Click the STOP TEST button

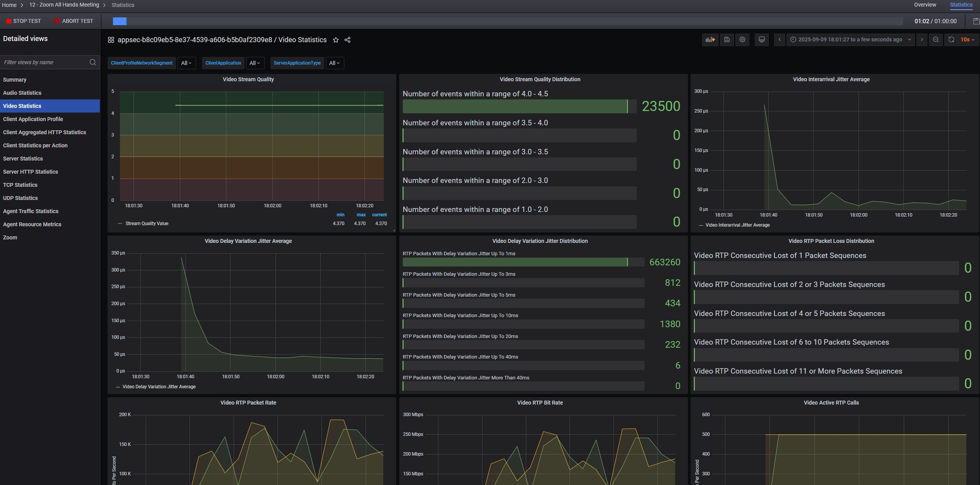click(x=23, y=21)
